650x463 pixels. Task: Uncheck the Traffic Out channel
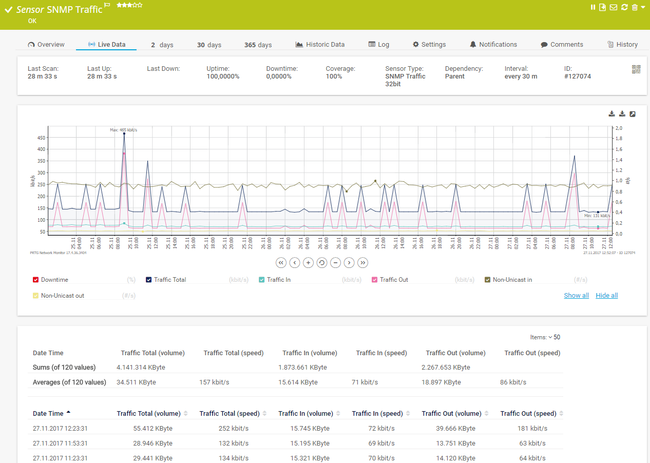[x=375, y=280]
